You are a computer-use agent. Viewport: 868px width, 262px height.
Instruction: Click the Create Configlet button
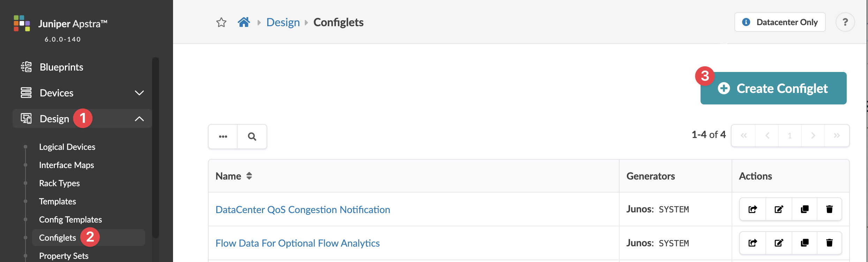773,88
